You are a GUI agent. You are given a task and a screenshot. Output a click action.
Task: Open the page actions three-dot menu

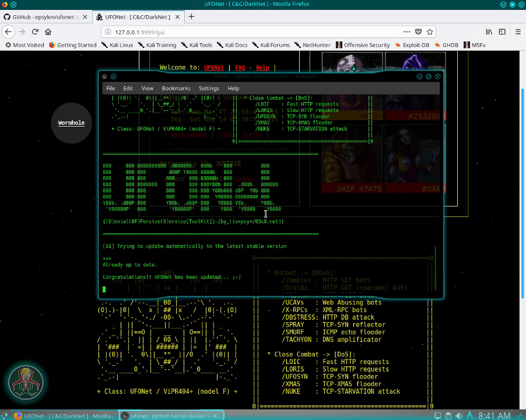tap(406, 32)
